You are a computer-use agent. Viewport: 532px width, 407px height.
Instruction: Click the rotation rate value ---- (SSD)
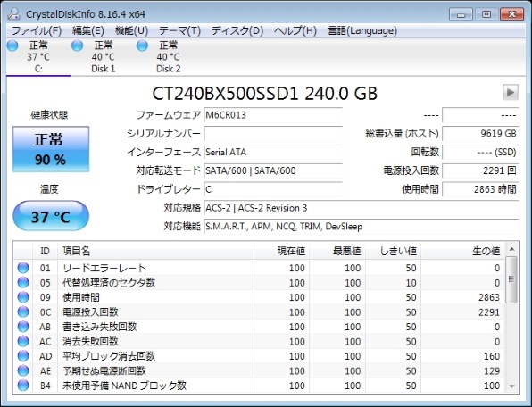click(x=481, y=153)
